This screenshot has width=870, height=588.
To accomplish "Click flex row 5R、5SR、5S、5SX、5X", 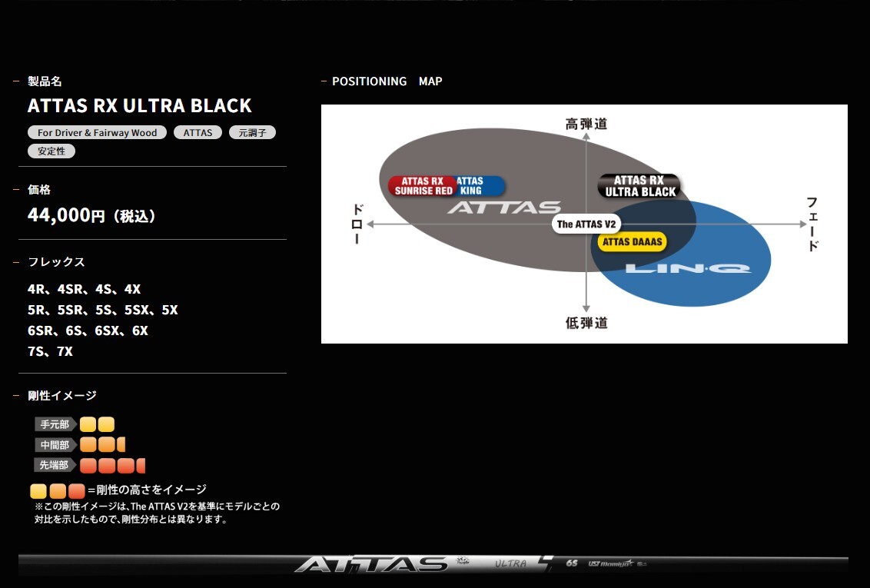I will tap(103, 310).
